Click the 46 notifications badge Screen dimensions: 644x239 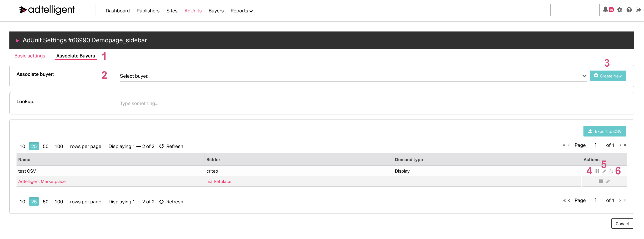tap(611, 10)
